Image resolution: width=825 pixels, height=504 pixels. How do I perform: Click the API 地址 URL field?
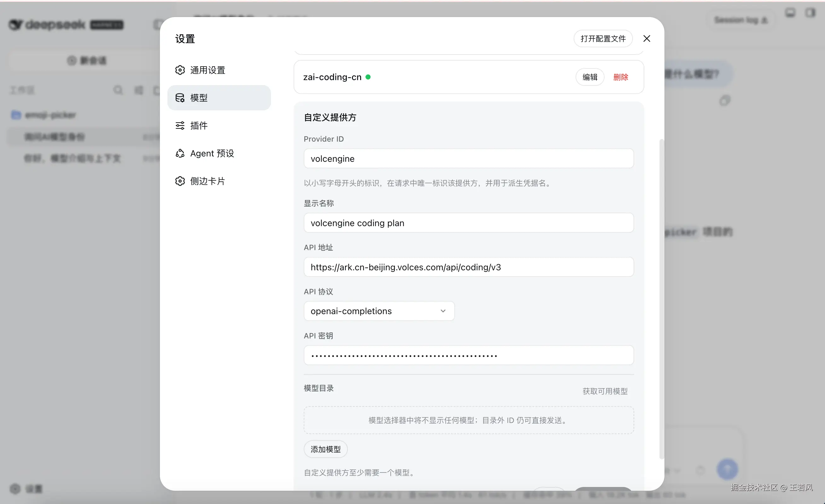pos(468,267)
